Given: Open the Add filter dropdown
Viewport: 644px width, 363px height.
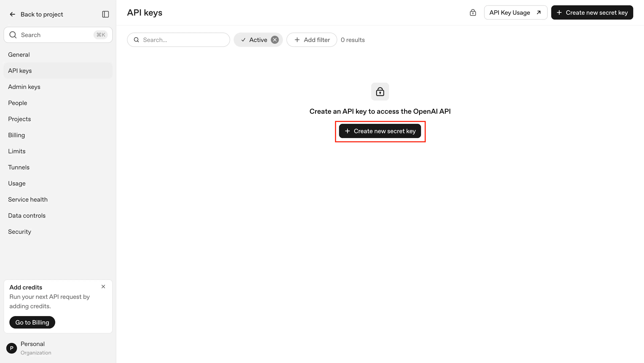Looking at the screenshot, I should pyautogui.click(x=312, y=40).
